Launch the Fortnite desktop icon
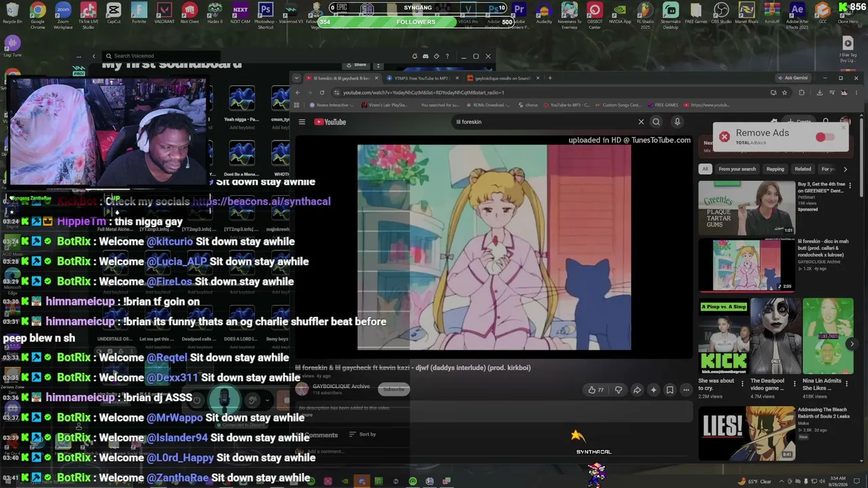The image size is (868, 488). coord(139,14)
